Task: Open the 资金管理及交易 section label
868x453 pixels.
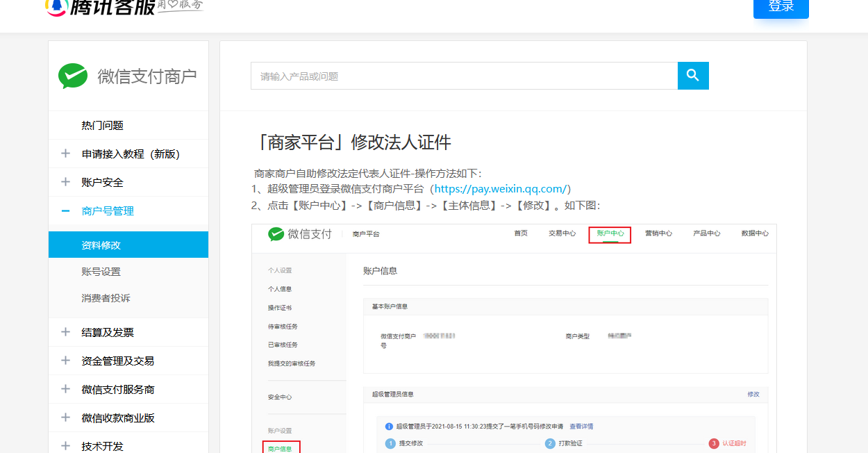Action: click(118, 361)
